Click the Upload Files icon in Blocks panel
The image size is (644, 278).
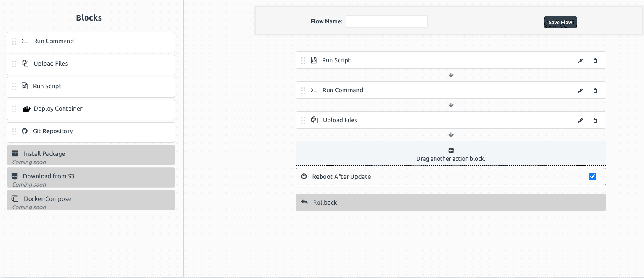[25, 64]
